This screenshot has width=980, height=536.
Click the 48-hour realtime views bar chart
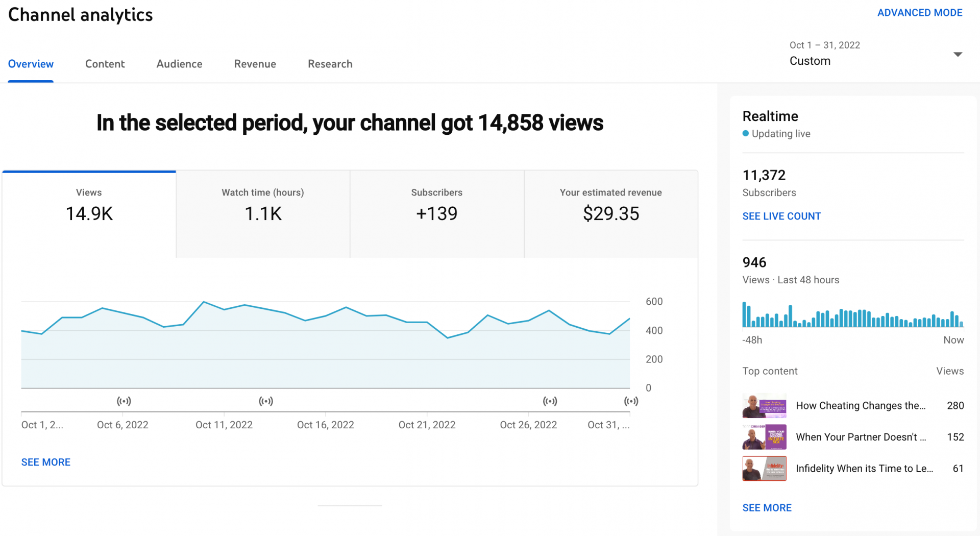click(x=852, y=314)
